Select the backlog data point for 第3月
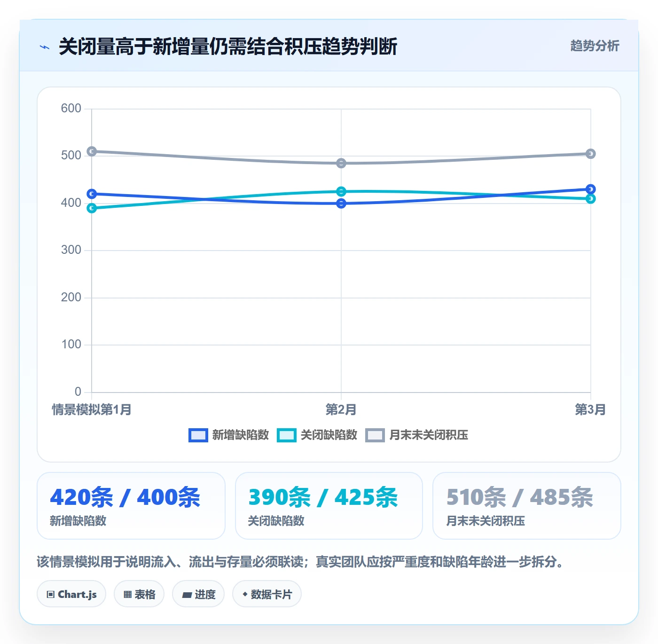The height and width of the screenshot is (644, 658). 591,154
